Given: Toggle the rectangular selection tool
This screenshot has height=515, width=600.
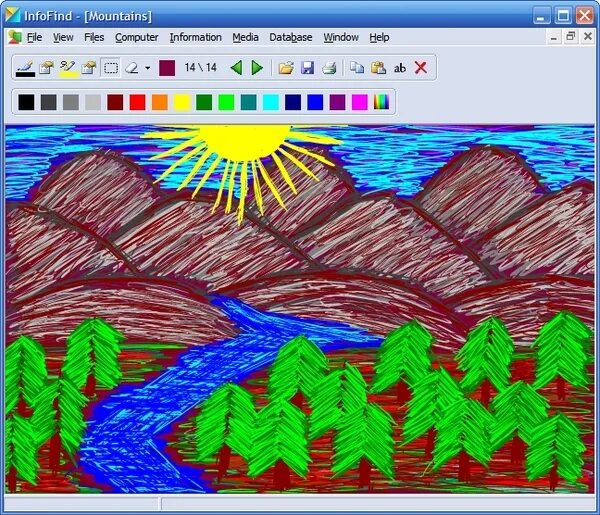Looking at the screenshot, I should (x=111, y=68).
